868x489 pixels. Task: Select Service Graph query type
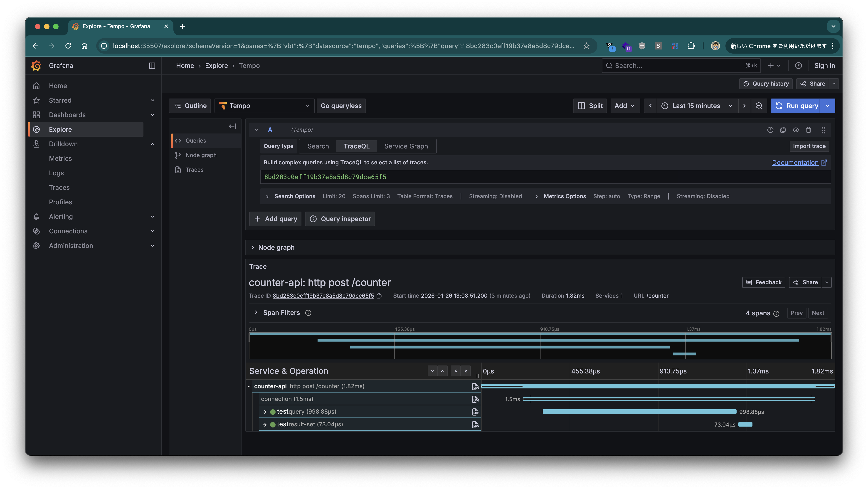point(406,146)
